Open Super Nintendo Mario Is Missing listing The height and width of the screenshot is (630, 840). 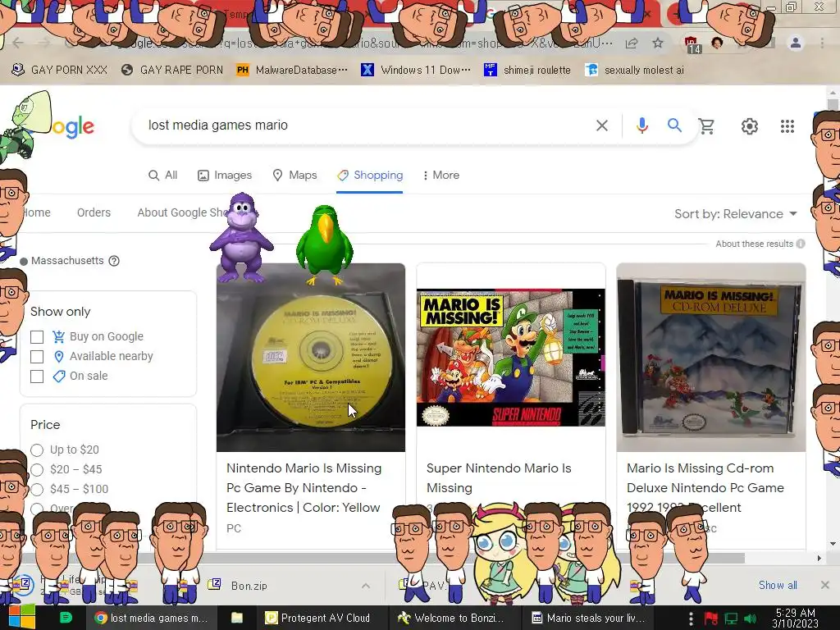pos(499,478)
